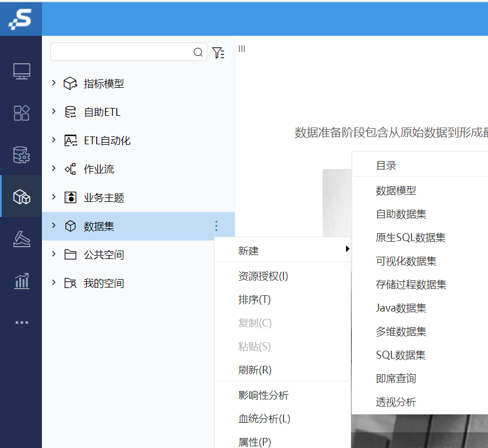Image resolution: width=488 pixels, height=448 pixels.
Task: Click the panel collapse handle bars
Action: click(242, 49)
